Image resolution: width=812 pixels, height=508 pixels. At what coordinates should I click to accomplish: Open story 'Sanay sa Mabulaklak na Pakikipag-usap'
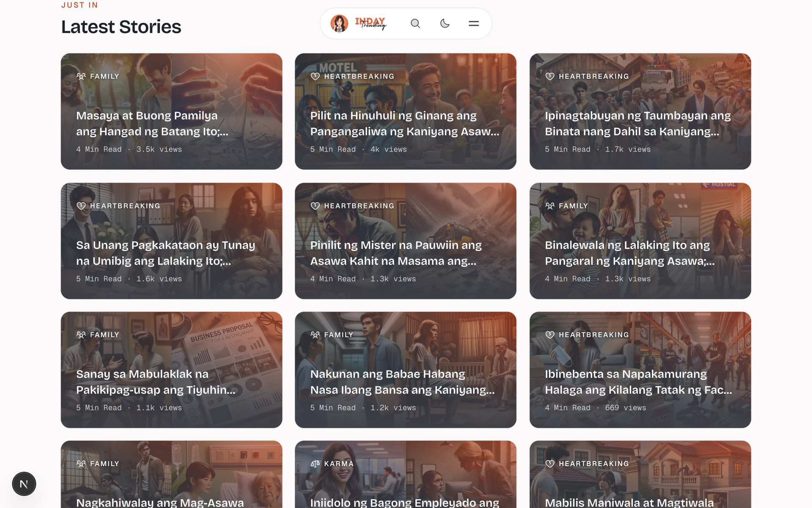tap(156, 382)
